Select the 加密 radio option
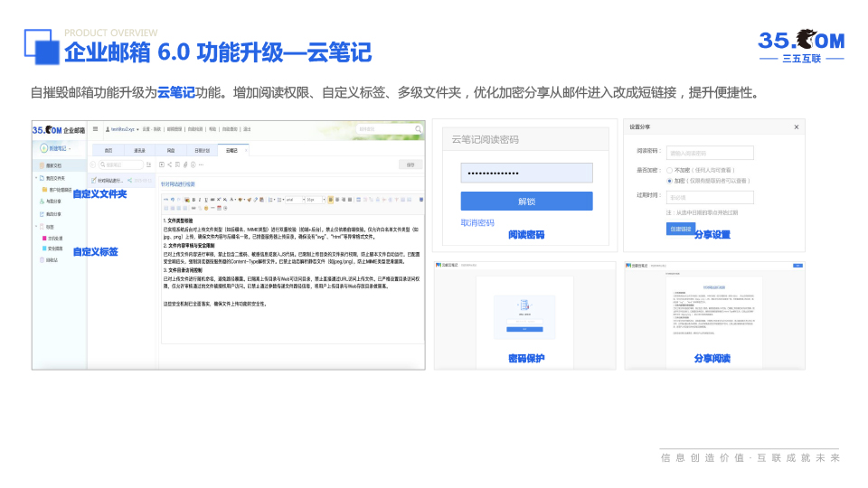 tap(670, 180)
